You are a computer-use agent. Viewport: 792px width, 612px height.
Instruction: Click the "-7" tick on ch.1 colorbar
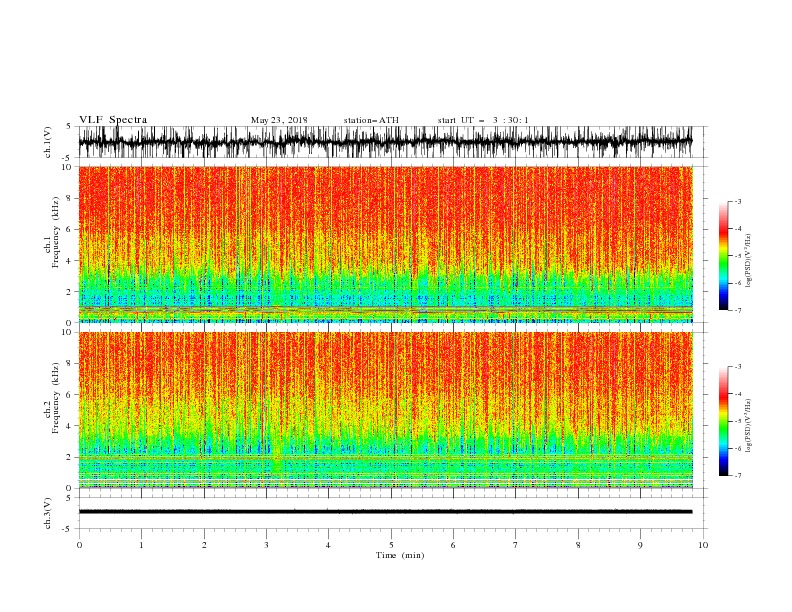click(738, 310)
